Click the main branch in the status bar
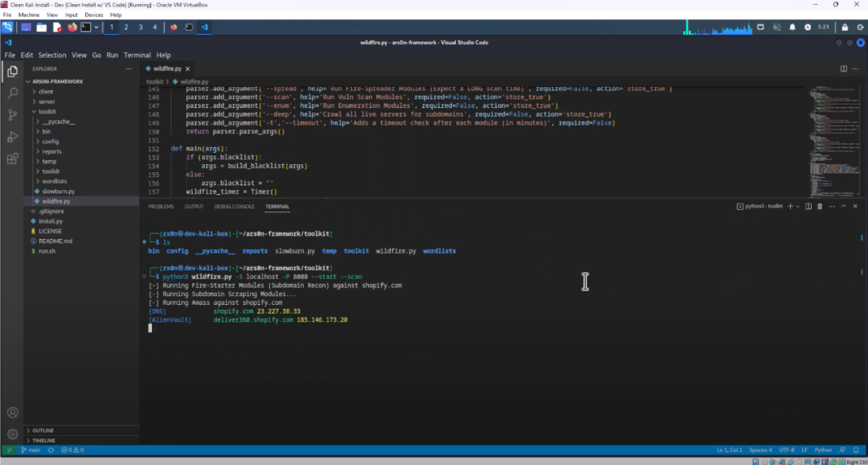 (31, 450)
